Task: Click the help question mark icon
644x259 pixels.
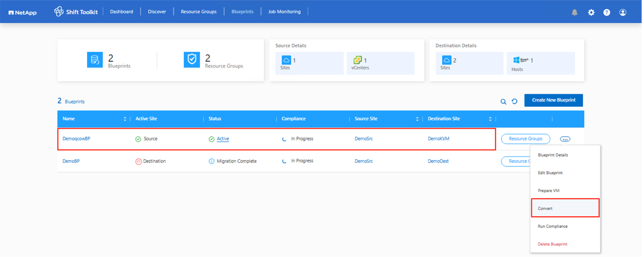Action: (x=607, y=13)
